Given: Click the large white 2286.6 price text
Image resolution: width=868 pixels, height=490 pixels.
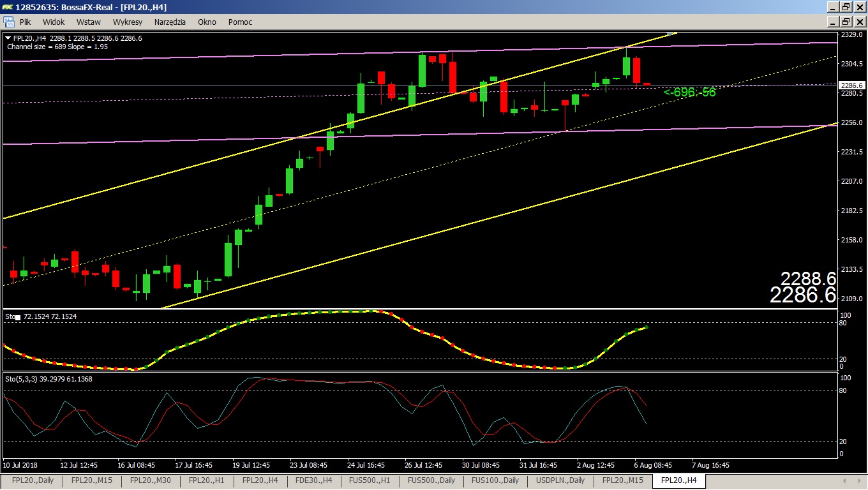Looking at the screenshot, I should pos(803,295).
